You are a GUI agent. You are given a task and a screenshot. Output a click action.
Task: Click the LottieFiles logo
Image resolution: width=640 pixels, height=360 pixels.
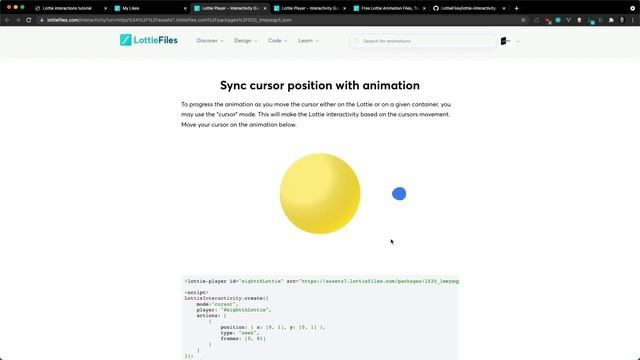[149, 40]
